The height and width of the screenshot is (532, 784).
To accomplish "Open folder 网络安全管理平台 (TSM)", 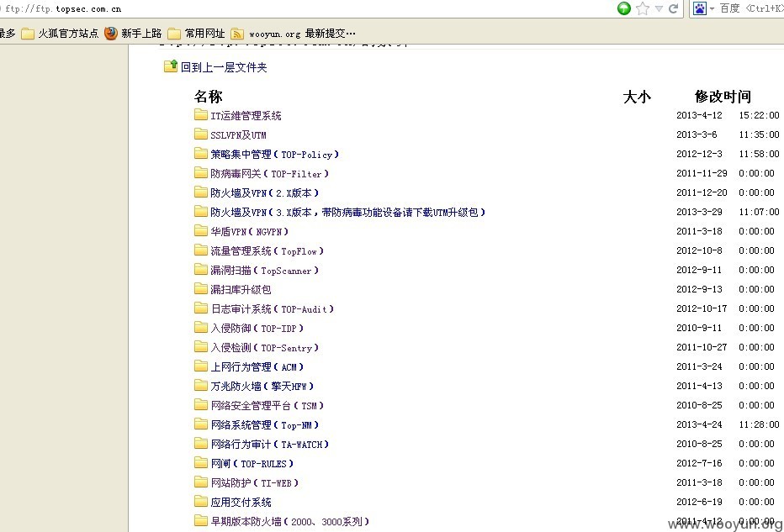I will [x=267, y=406].
